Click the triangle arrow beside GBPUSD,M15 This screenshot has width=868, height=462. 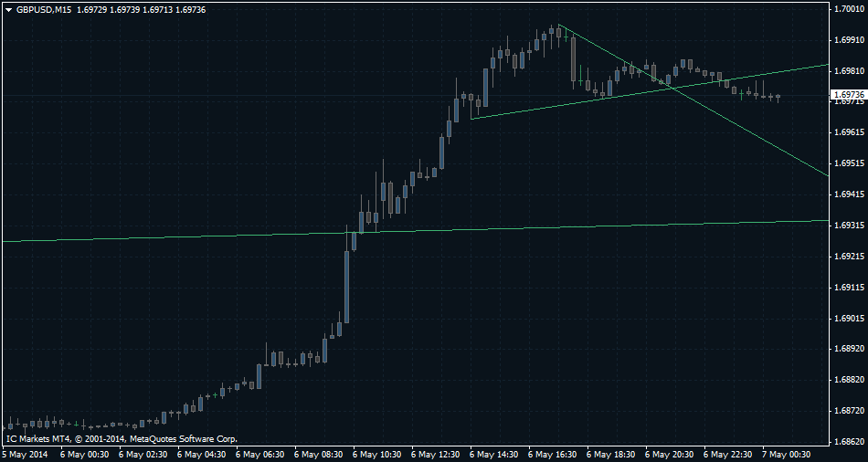[8, 9]
